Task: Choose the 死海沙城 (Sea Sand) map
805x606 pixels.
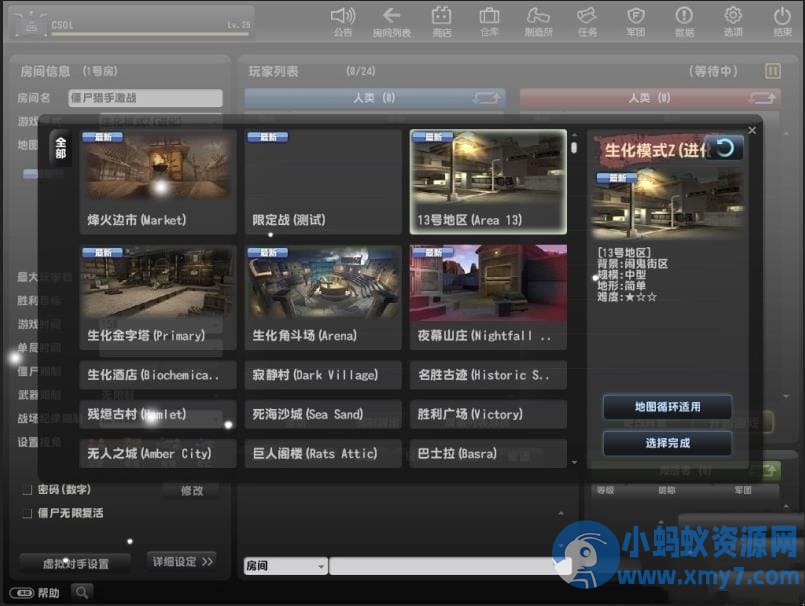Action: pyautogui.click(x=323, y=414)
